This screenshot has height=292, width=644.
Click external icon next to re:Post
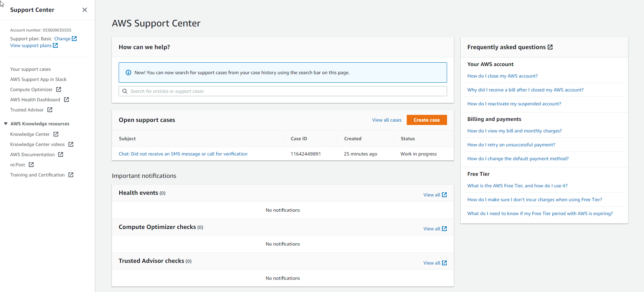coord(31,165)
